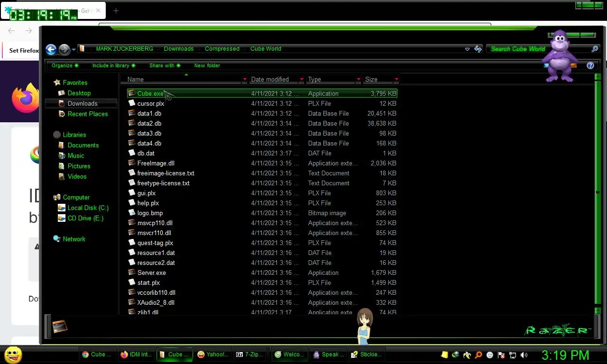Select the Server.exe file icon
The width and height of the screenshot is (607, 364).
[132, 273]
